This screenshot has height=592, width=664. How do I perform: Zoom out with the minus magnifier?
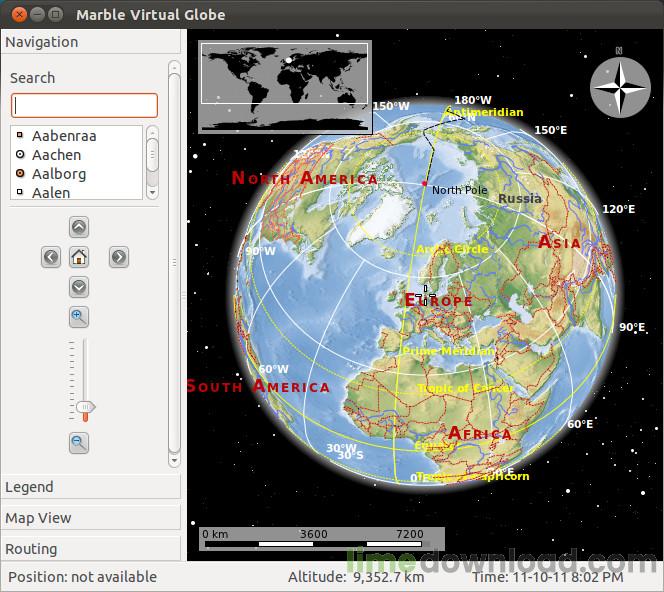(79, 442)
